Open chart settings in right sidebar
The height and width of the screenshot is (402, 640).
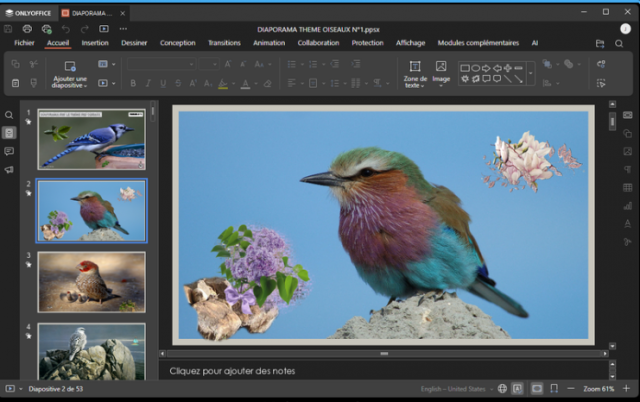(x=627, y=205)
